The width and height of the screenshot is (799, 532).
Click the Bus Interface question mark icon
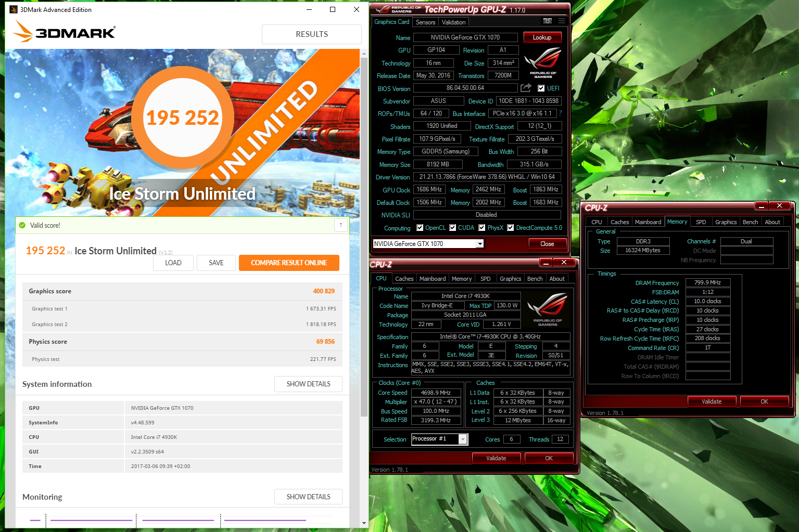click(561, 113)
